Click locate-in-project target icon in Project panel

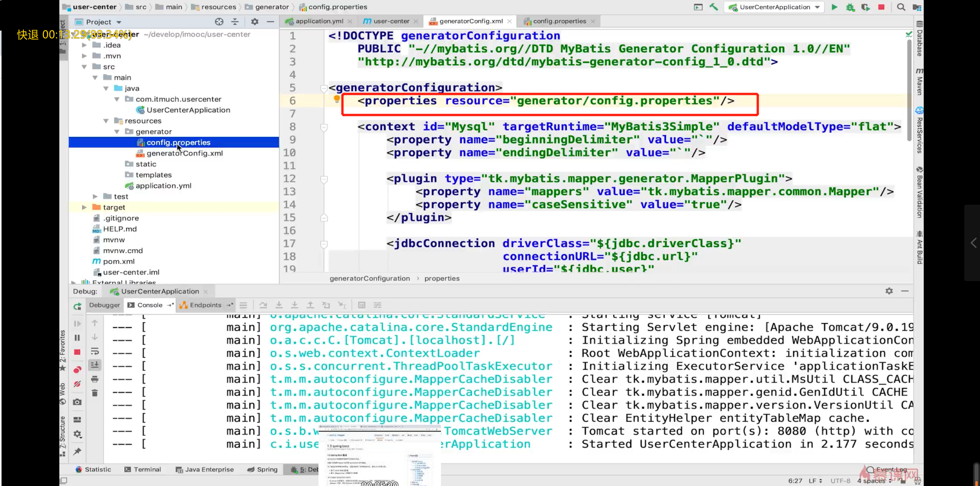click(219, 22)
